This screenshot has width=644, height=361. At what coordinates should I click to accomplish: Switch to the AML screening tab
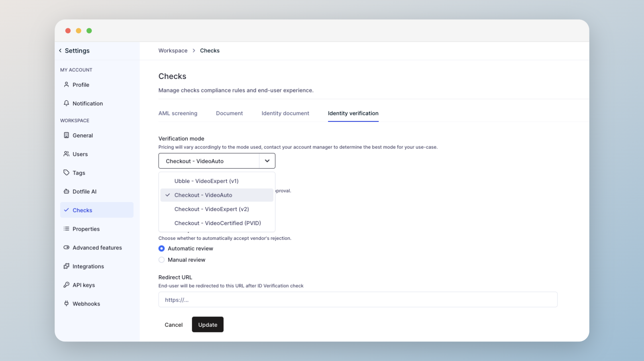pos(178,113)
